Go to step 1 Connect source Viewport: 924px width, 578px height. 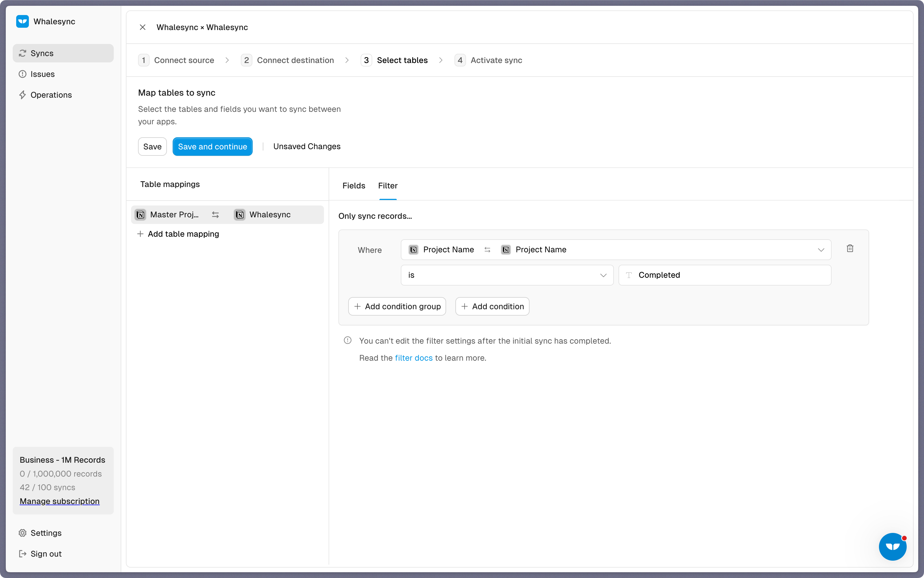[176, 60]
